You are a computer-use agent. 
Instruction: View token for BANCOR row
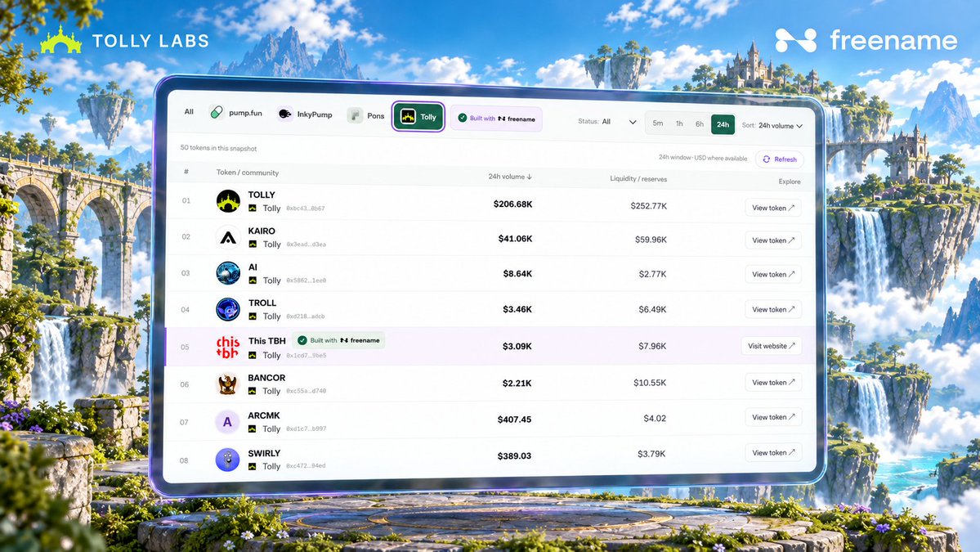coord(773,382)
